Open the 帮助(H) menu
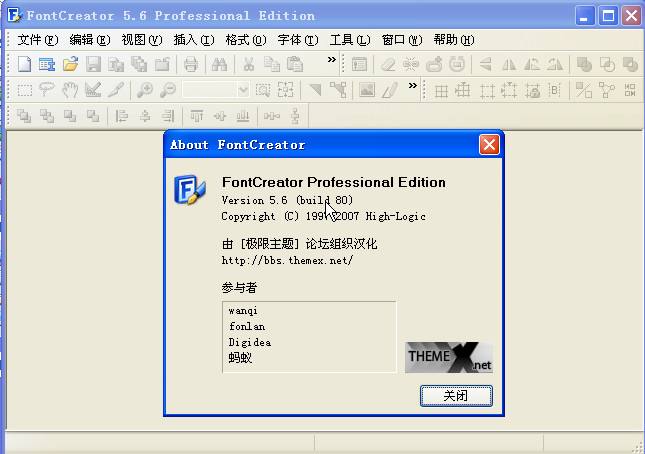 454,40
